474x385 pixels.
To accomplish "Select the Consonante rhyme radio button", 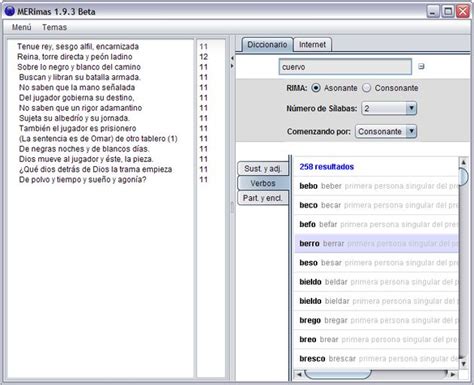I will [366, 88].
